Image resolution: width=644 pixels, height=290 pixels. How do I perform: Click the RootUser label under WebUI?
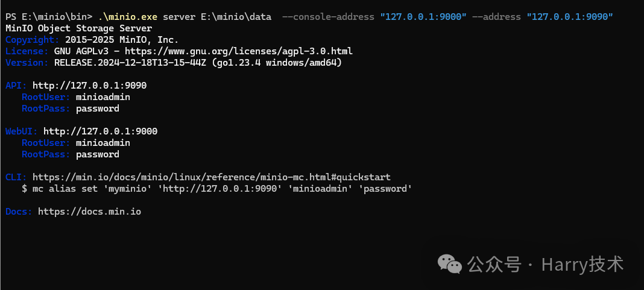tap(46, 143)
